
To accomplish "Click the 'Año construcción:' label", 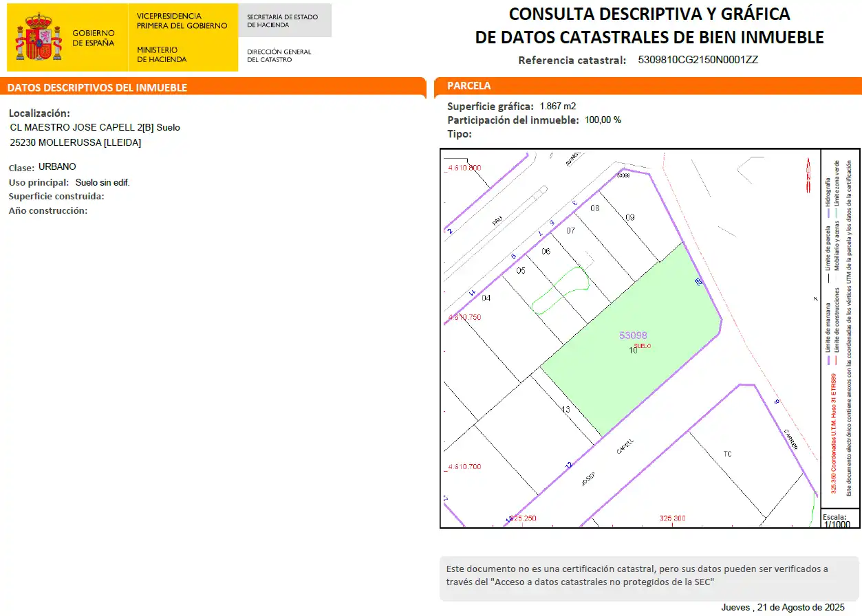I will [x=48, y=210].
